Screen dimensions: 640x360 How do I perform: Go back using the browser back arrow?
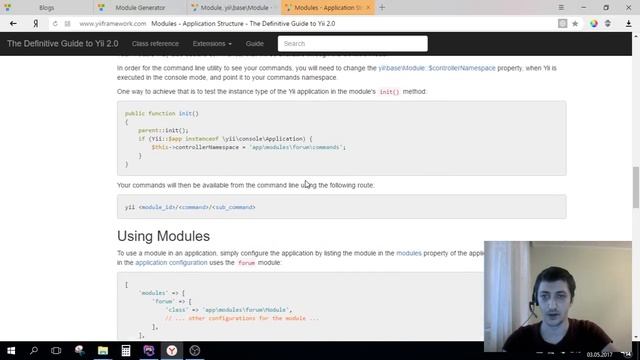coord(13,24)
